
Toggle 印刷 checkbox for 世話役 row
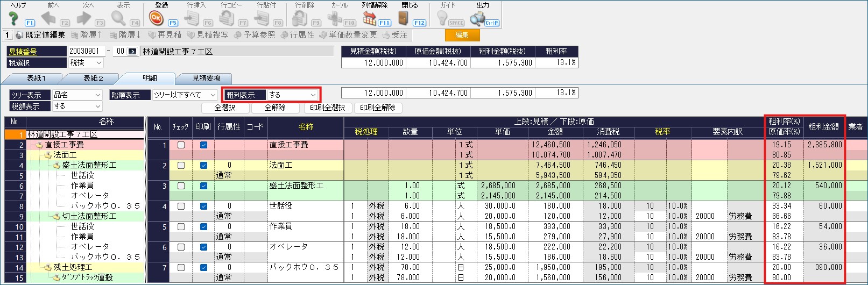click(x=203, y=206)
